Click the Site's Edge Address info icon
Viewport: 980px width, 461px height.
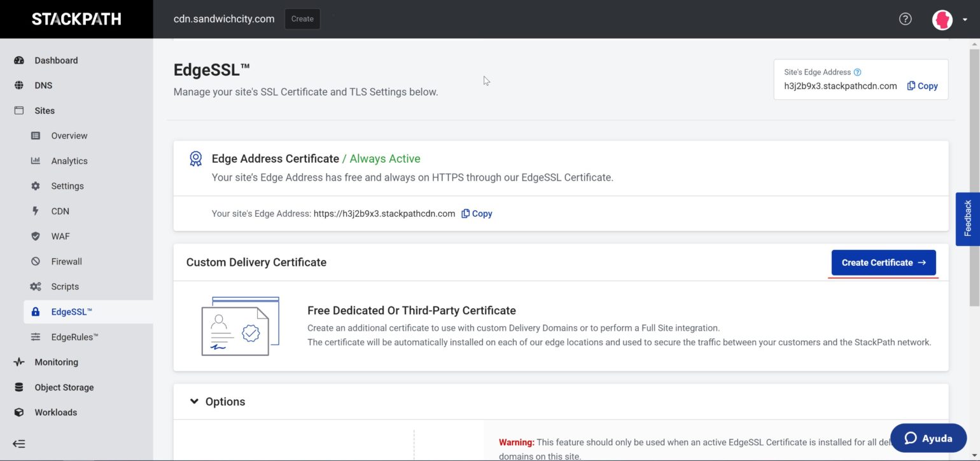point(857,72)
